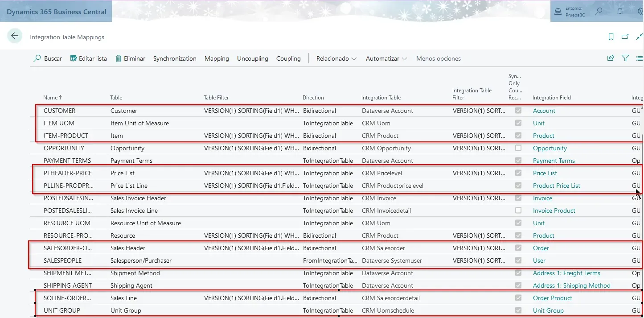Click the Table Filter cell for ITEM-PRODUCT
The image size is (644, 318).
[x=251, y=136]
